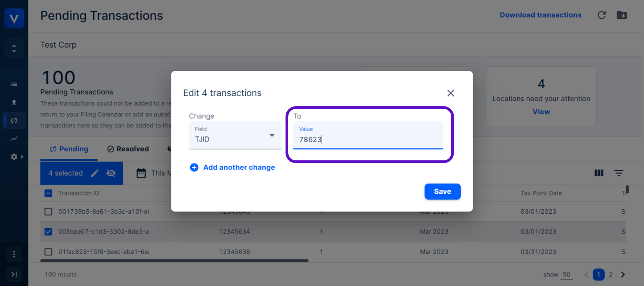The image size is (644, 286).
Task: Open the Field dropdown showing TJID
Action: (235, 136)
